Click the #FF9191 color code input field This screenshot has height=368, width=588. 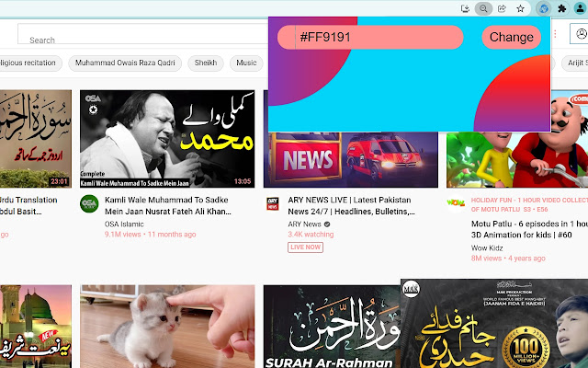(370, 37)
